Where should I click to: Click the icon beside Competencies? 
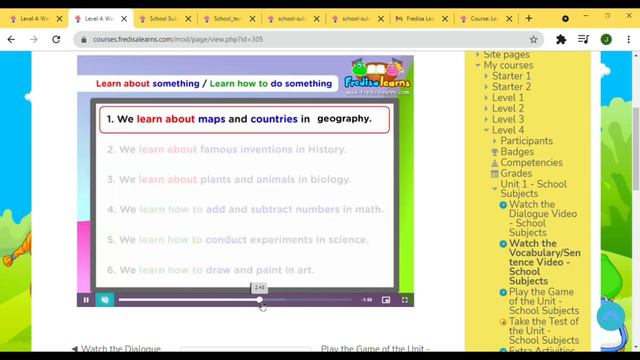click(495, 163)
